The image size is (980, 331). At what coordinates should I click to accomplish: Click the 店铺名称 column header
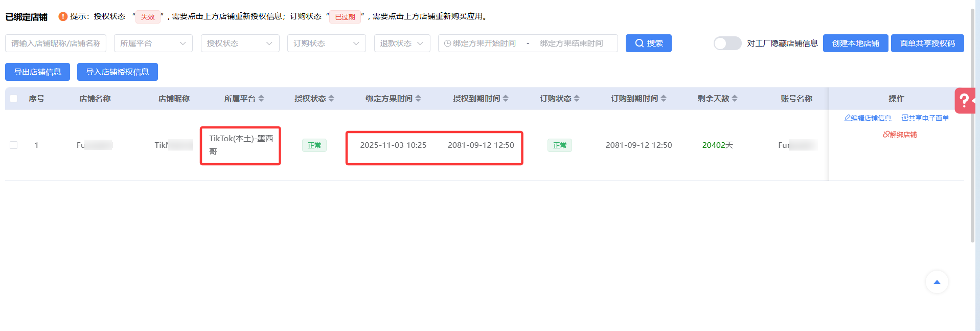(95, 98)
